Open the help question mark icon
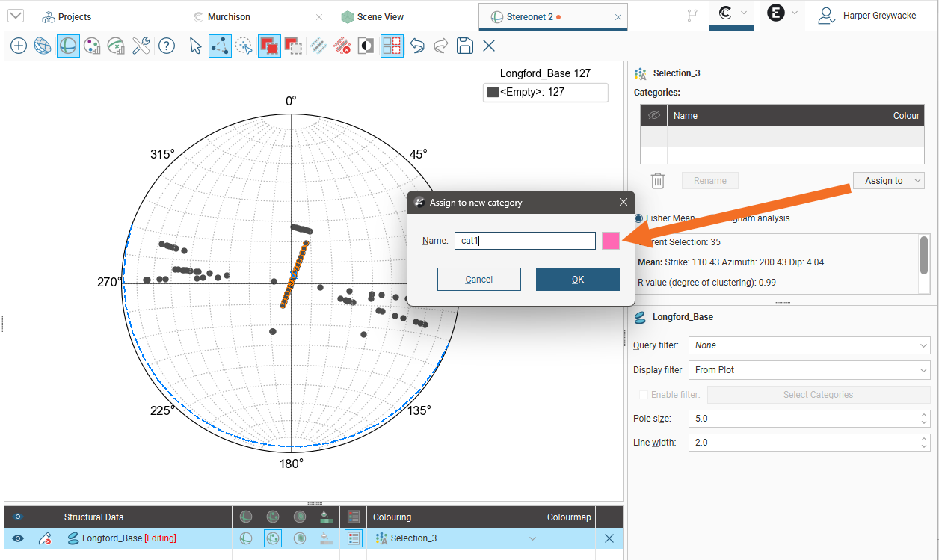 tap(167, 46)
